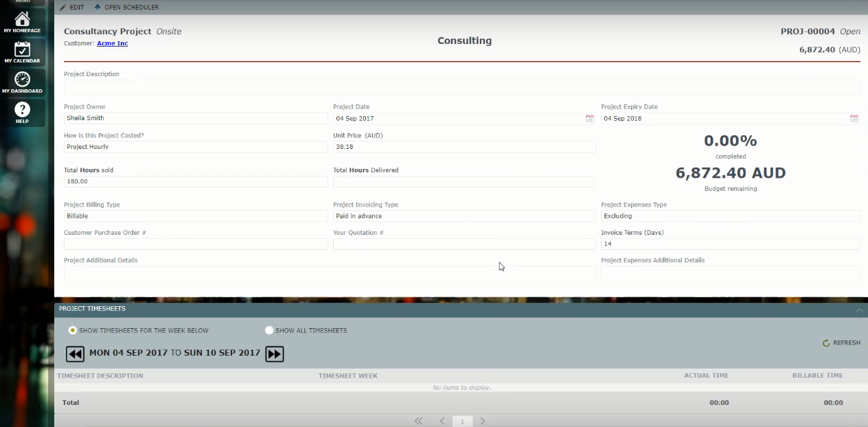Click the Total Hours sold field 180.00
This screenshot has height=427, width=868.
(196, 181)
